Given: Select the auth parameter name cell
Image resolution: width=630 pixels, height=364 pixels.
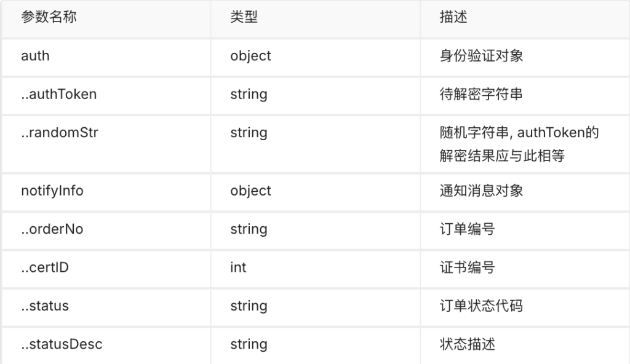Looking at the screenshot, I should [x=35, y=56].
